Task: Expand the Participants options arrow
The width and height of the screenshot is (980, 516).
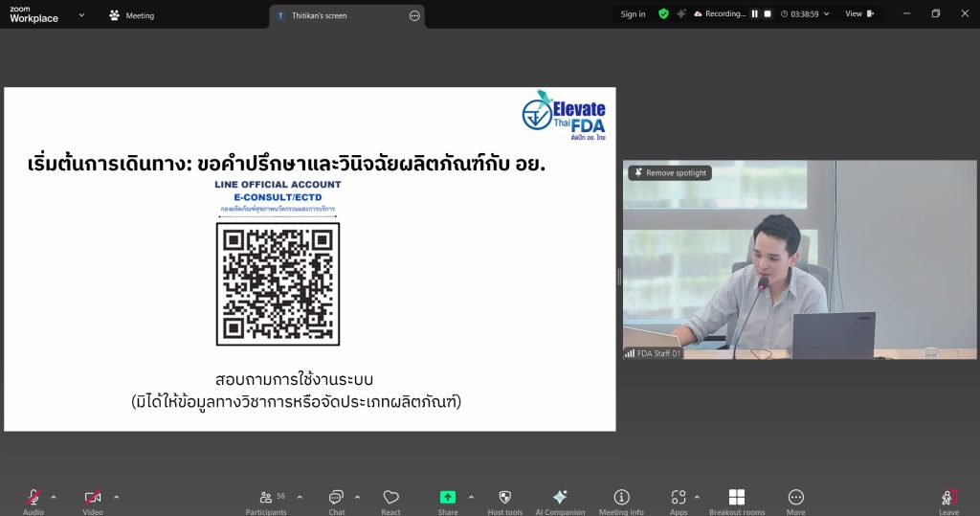Action: (300, 497)
